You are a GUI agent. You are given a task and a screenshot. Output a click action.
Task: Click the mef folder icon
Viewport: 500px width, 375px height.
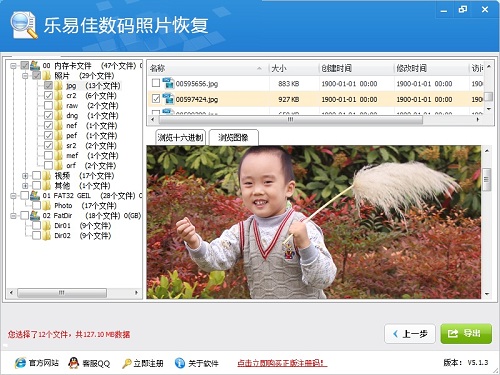point(59,156)
